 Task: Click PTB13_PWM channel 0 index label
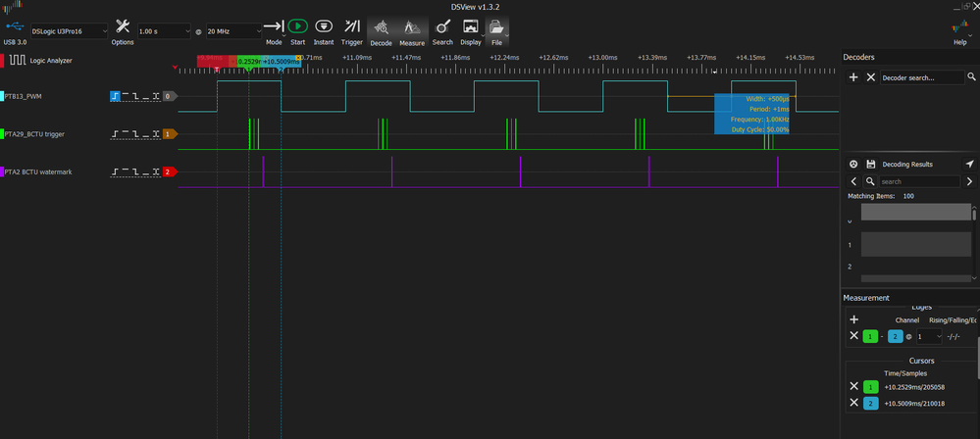(170, 96)
